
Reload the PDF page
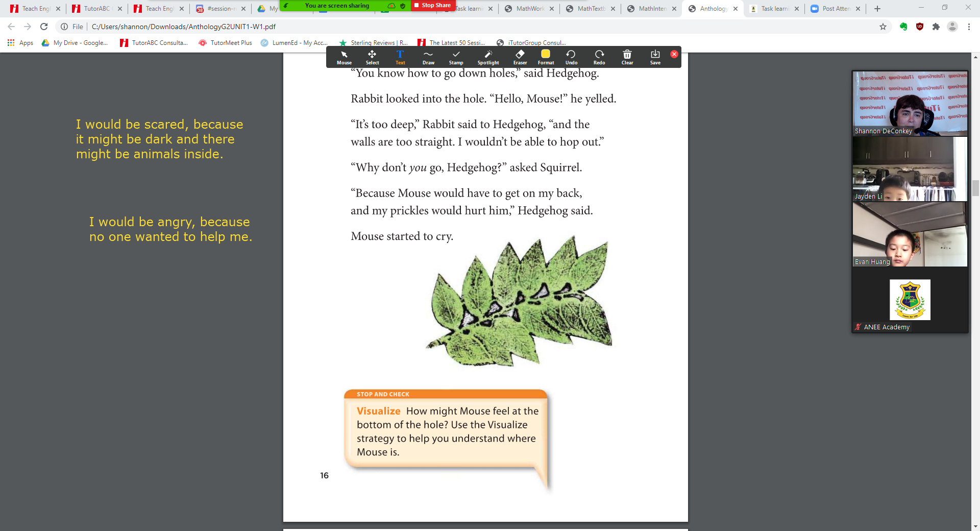tap(44, 27)
